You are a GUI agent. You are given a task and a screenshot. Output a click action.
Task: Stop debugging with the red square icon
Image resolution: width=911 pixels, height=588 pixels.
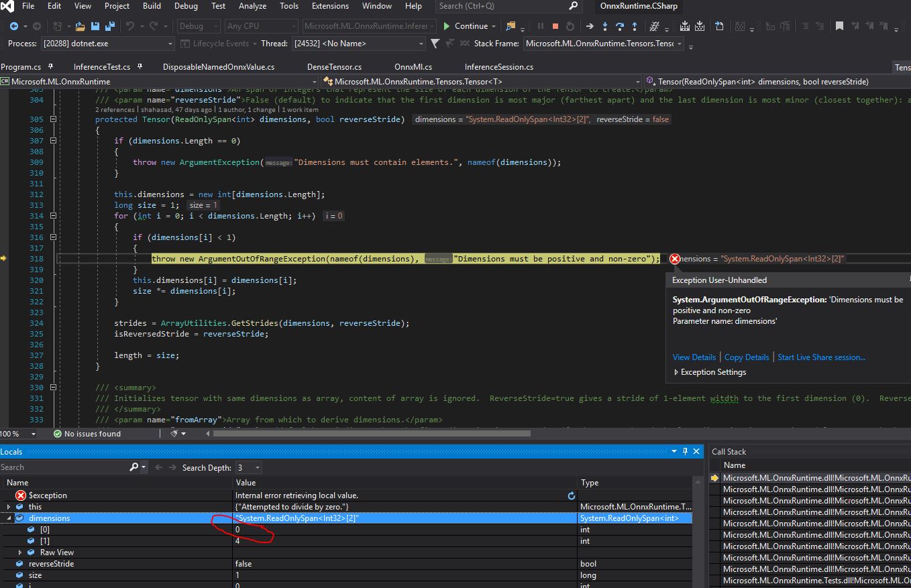556,25
